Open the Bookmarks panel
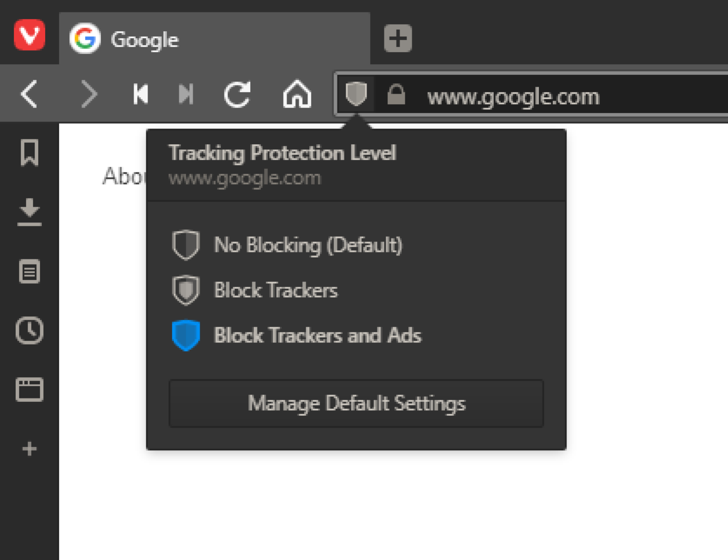The width and height of the screenshot is (728, 560). pyautogui.click(x=29, y=153)
